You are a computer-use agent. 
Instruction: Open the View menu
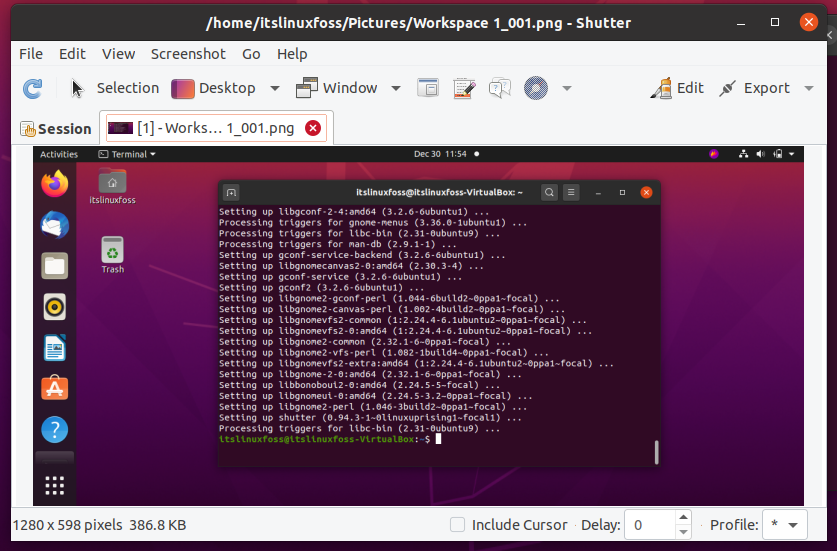pyautogui.click(x=119, y=54)
